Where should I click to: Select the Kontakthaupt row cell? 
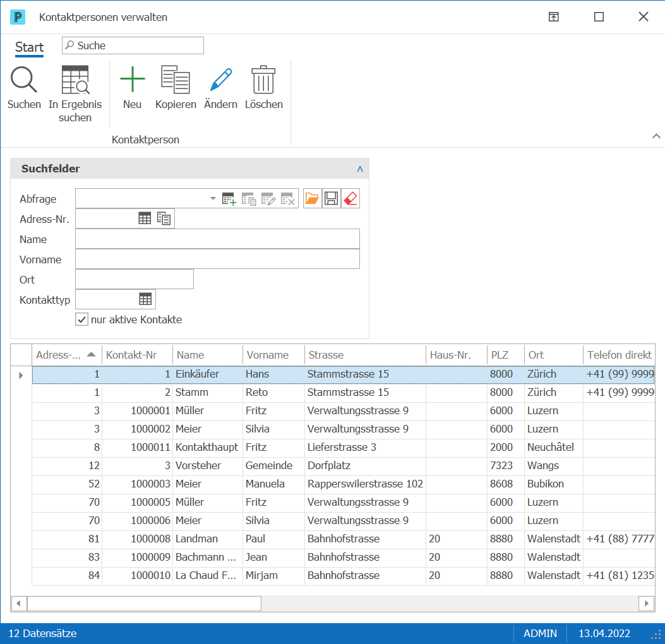207,447
